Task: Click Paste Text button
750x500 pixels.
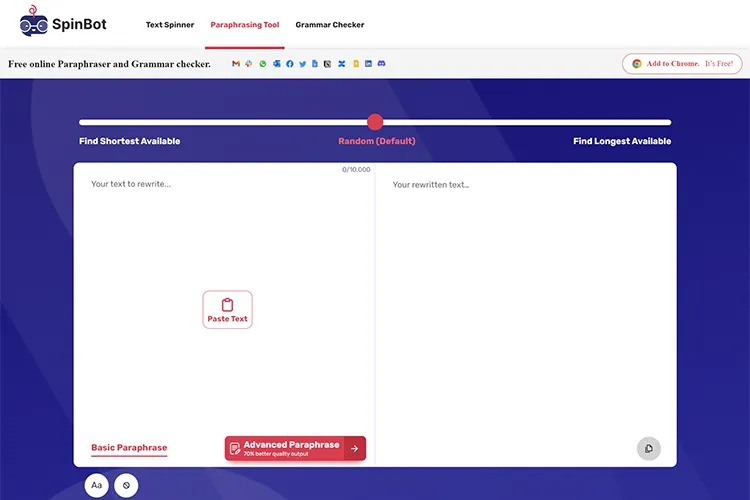Action: tap(227, 310)
